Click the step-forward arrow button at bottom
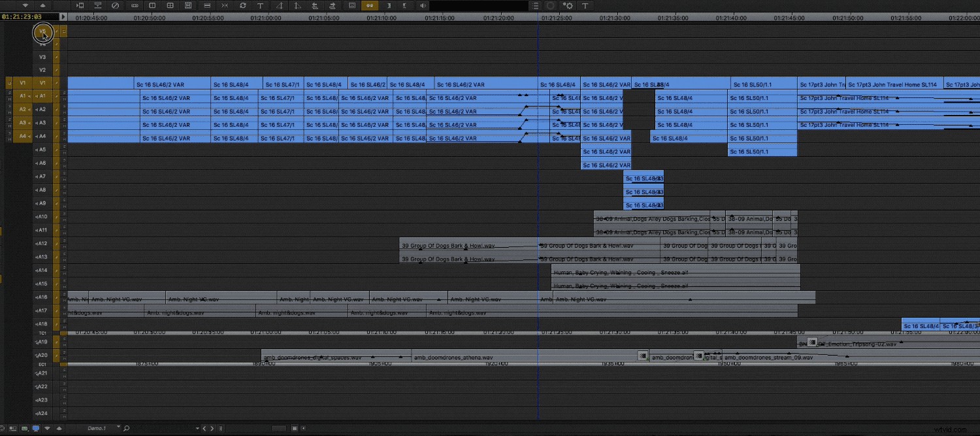This screenshot has height=436, width=980. [x=212, y=428]
